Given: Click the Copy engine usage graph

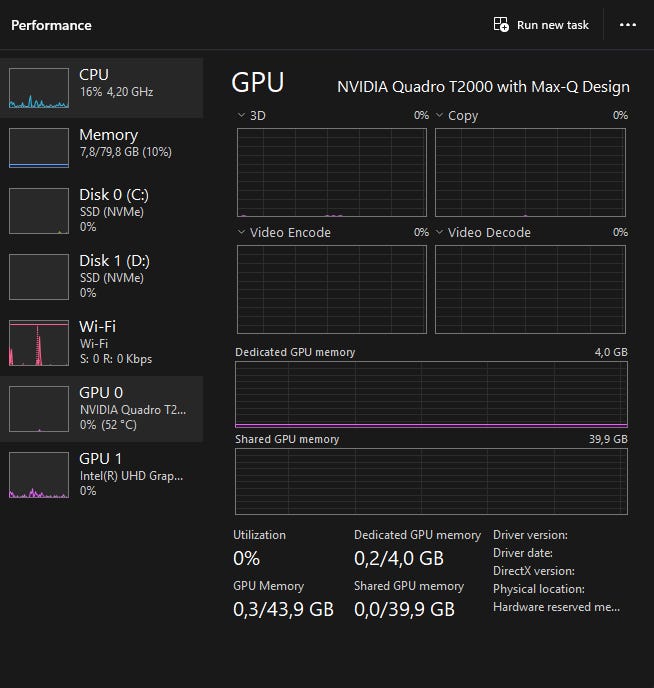Looking at the screenshot, I should (x=530, y=172).
